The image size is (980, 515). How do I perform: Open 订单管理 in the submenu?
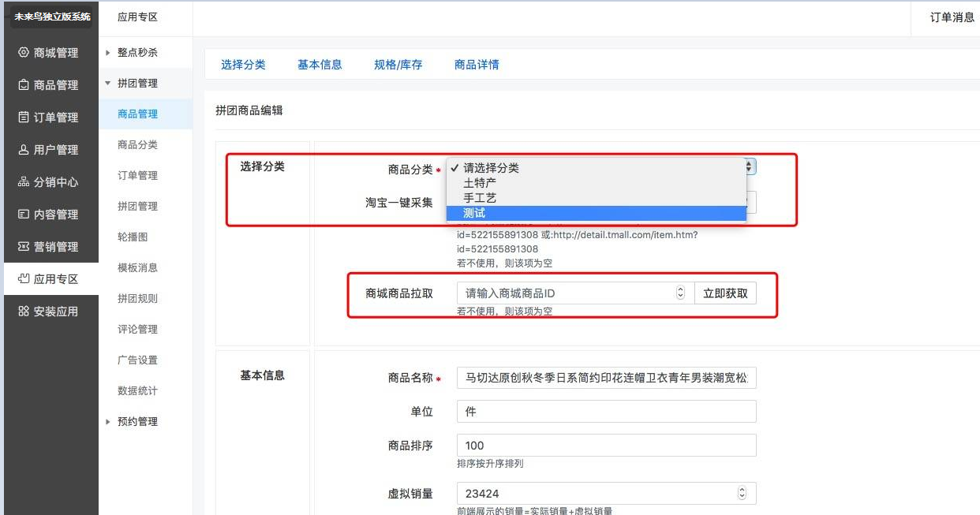click(137, 175)
